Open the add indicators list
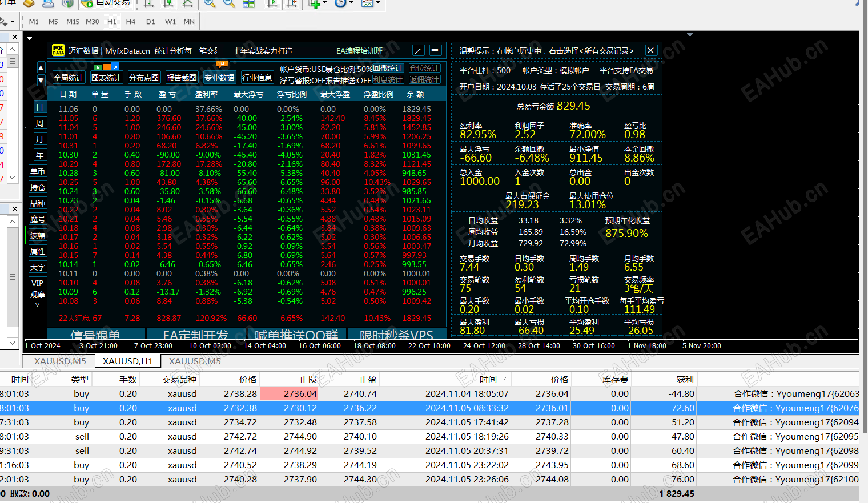868x503 pixels. click(315, 3)
